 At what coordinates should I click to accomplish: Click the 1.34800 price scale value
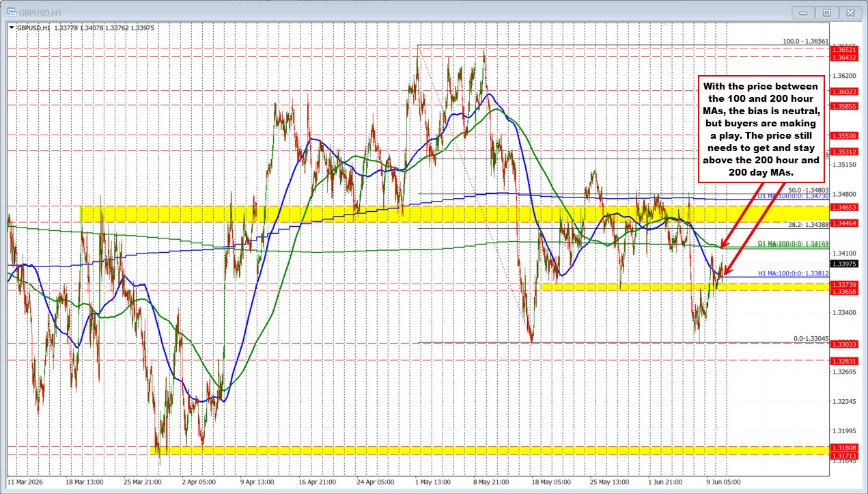[843, 194]
